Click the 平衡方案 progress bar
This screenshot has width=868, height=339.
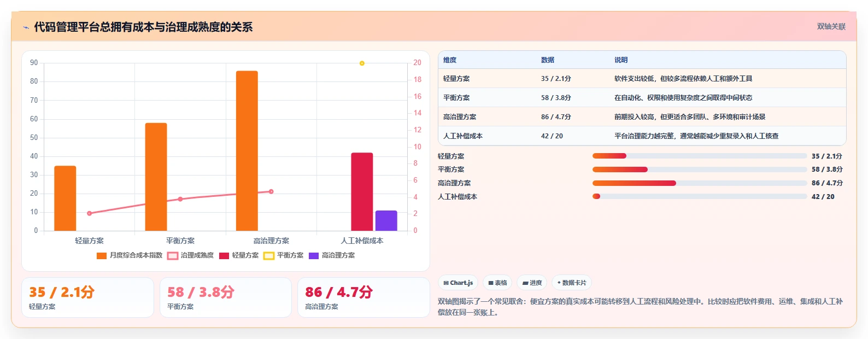point(700,169)
